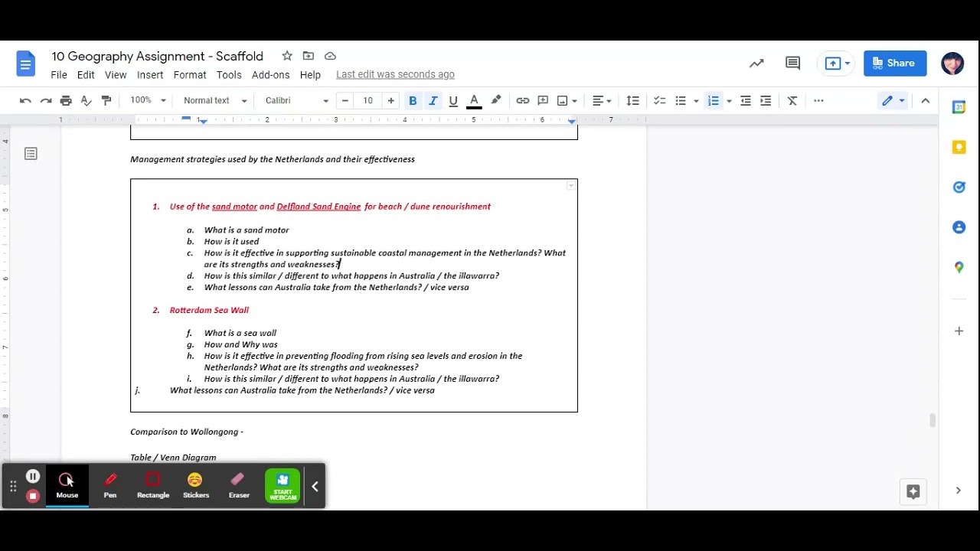Open the Insert menu
Screen dimensions: 980x551
tap(150, 74)
